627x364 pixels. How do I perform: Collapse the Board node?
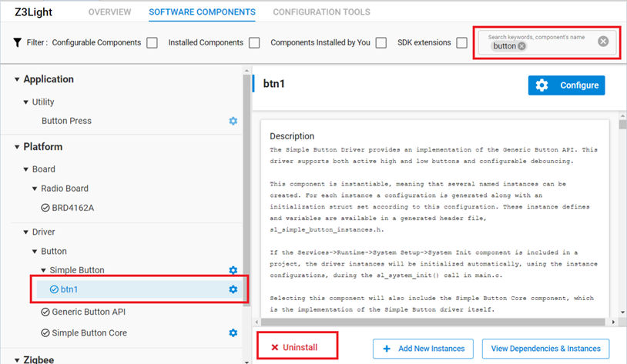(x=26, y=169)
